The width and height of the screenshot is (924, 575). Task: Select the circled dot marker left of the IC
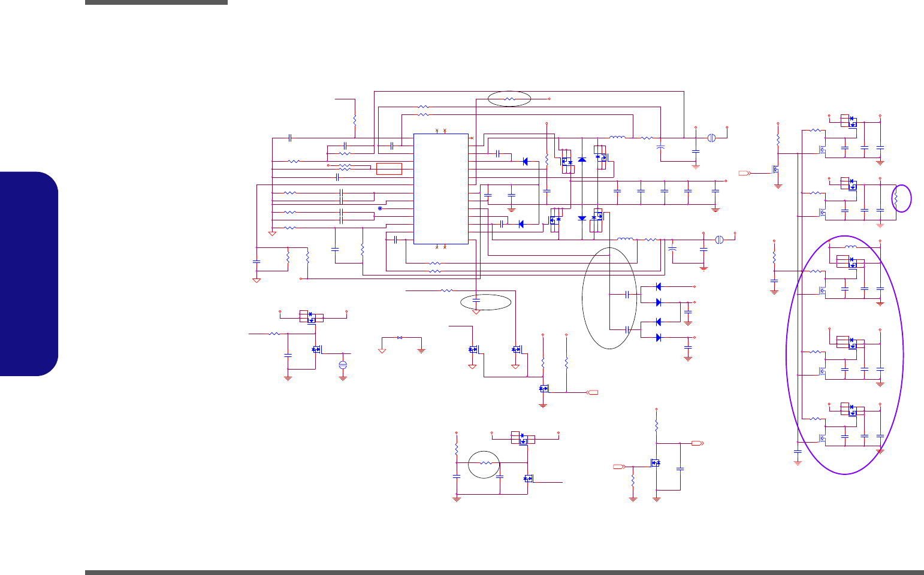click(380, 208)
